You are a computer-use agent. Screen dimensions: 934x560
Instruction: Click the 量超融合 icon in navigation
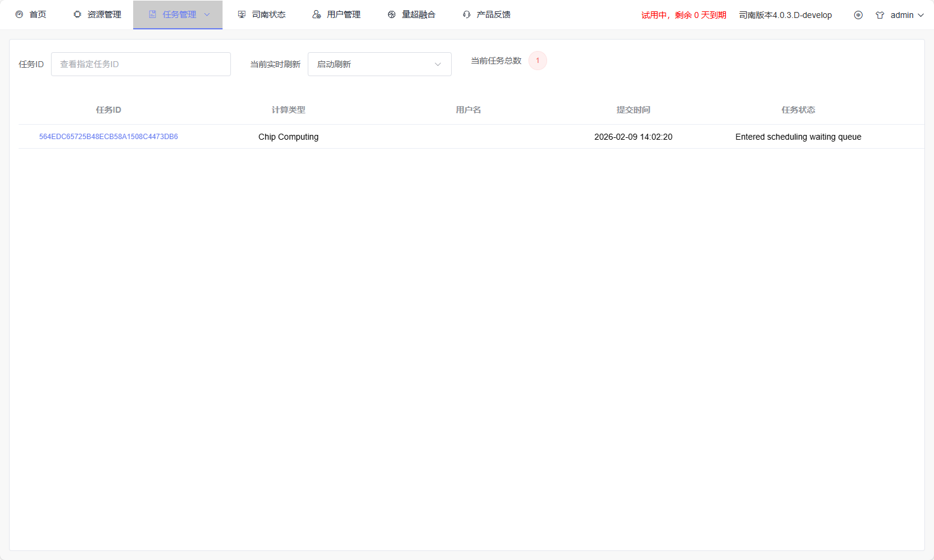click(392, 14)
